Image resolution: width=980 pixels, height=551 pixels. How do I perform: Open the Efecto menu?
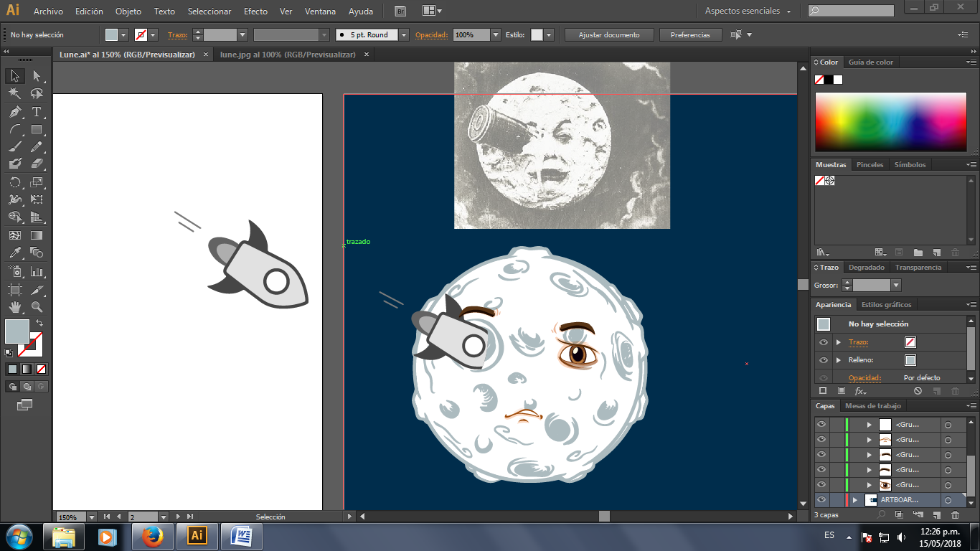pos(255,11)
